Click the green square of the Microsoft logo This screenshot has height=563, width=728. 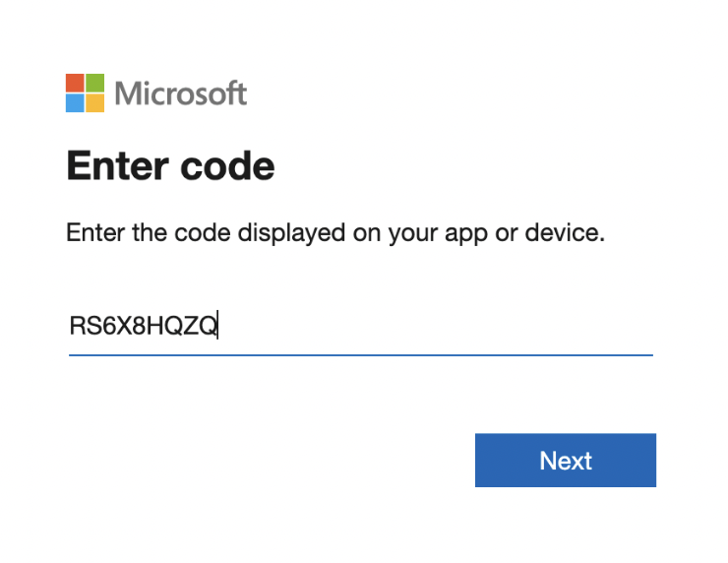point(95,83)
